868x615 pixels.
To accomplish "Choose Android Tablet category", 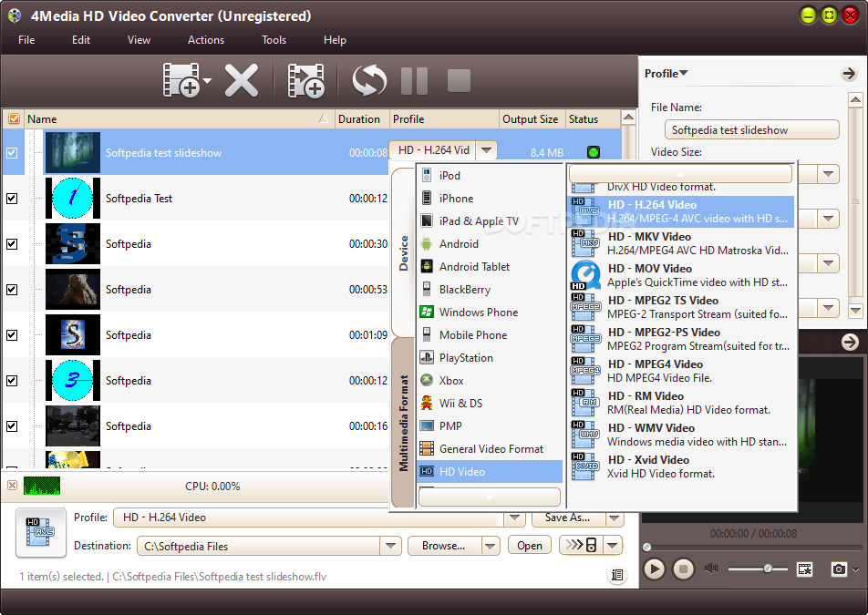I will point(490,267).
